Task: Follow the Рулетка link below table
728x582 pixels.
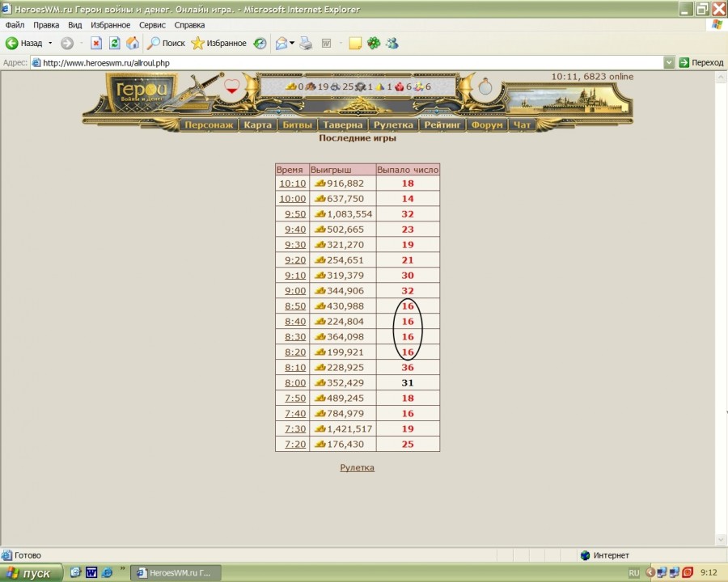Action: (357, 467)
